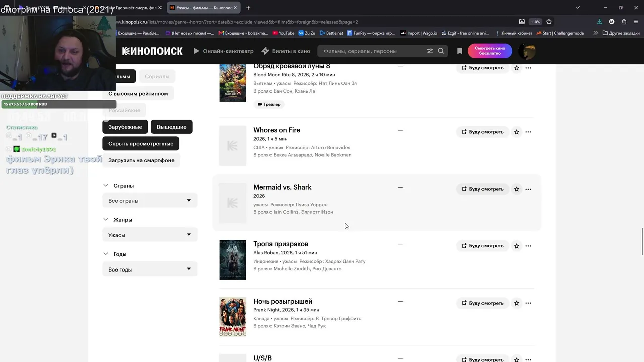Screen dimensions: 644x362
Task: Add Обряд кровавой луны 8 to Буду смотреть
Action: click(482, 68)
